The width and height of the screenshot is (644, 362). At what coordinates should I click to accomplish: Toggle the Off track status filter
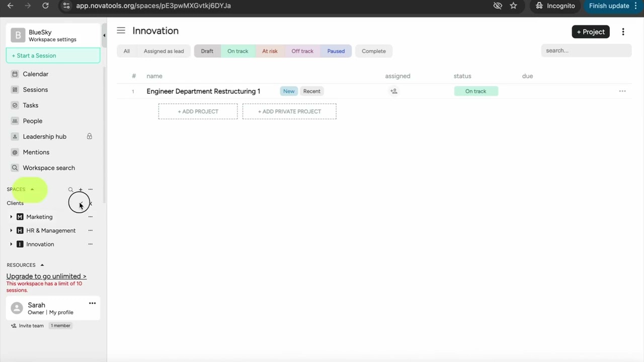pos(302,51)
